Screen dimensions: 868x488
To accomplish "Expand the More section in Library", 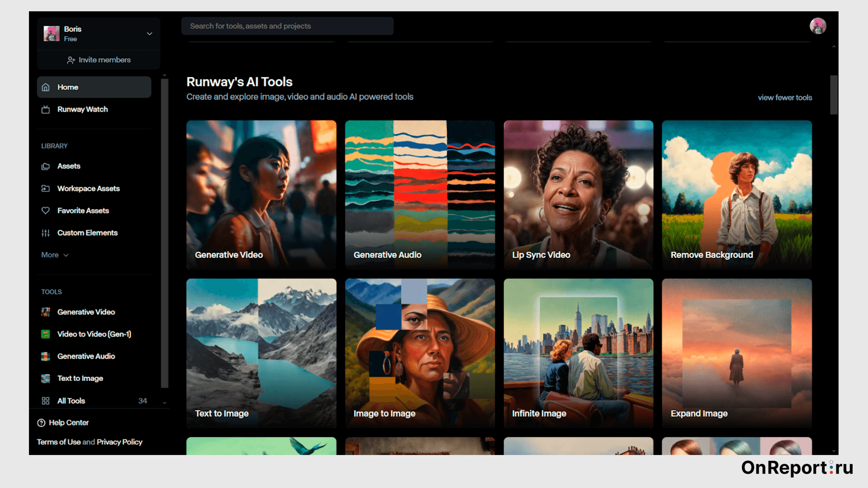I will (x=55, y=255).
